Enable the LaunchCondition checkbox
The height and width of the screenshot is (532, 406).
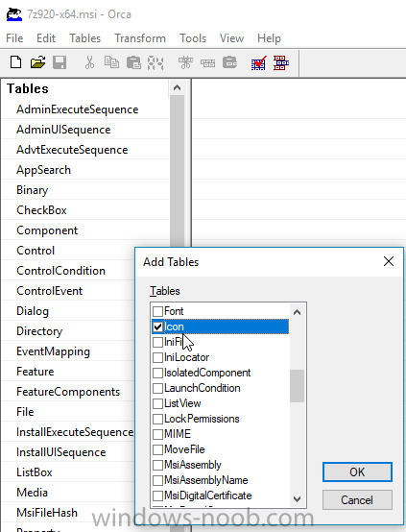[x=157, y=388]
